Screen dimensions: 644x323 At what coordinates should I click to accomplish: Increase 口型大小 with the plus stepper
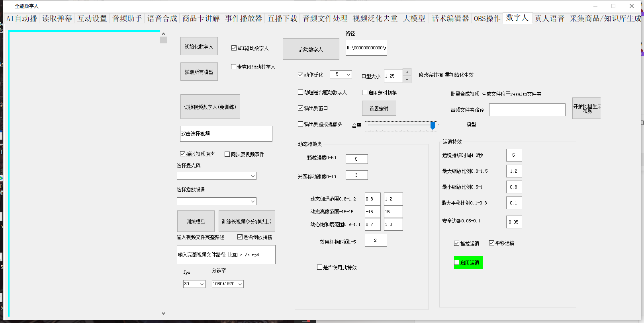click(407, 72)
